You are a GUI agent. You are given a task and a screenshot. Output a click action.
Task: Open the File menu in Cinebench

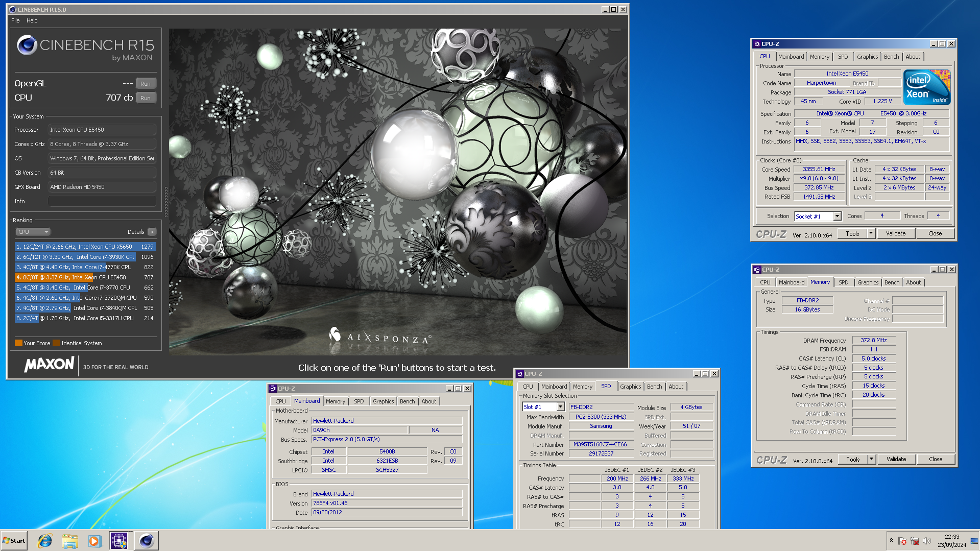(15, 20)
